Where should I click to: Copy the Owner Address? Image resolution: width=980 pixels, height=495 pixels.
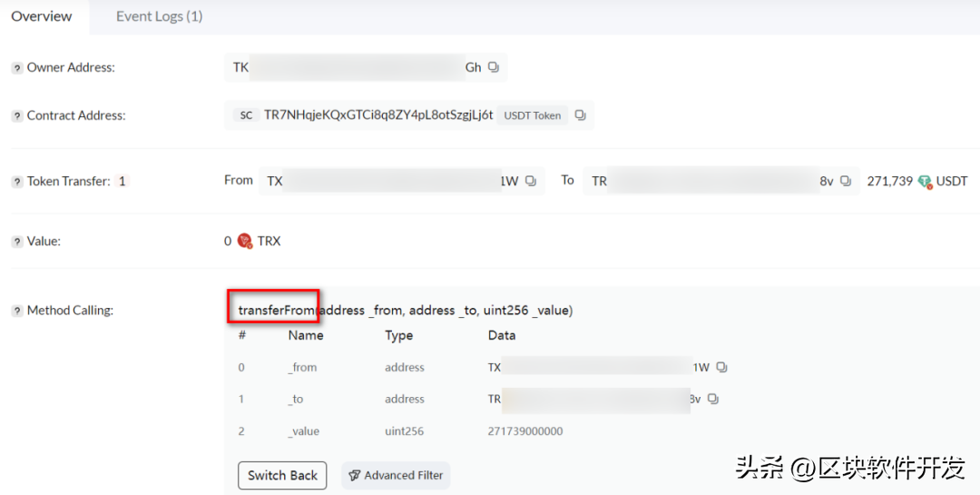[x=494, y=67]
